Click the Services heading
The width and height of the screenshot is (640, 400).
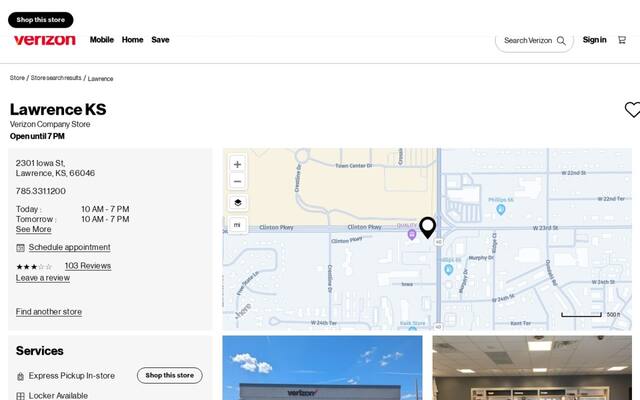pyautogui.click(x=40, y=351)
